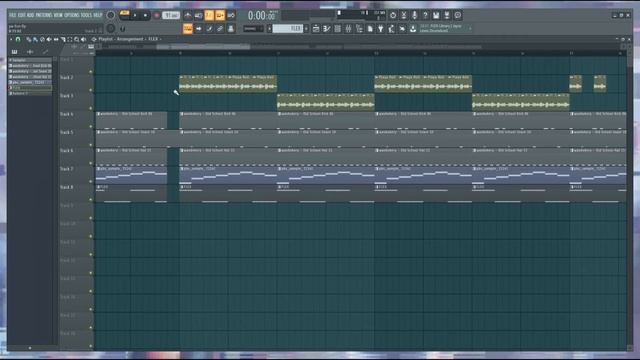640x360 pixels.
Task: Mute Track 4 using its dot
Action: [91, 127]
